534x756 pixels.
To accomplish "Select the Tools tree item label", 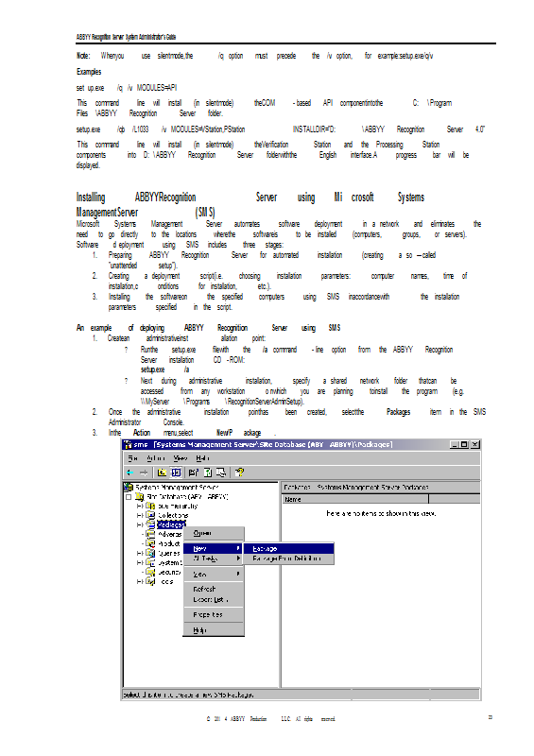I will click(166, 581).
